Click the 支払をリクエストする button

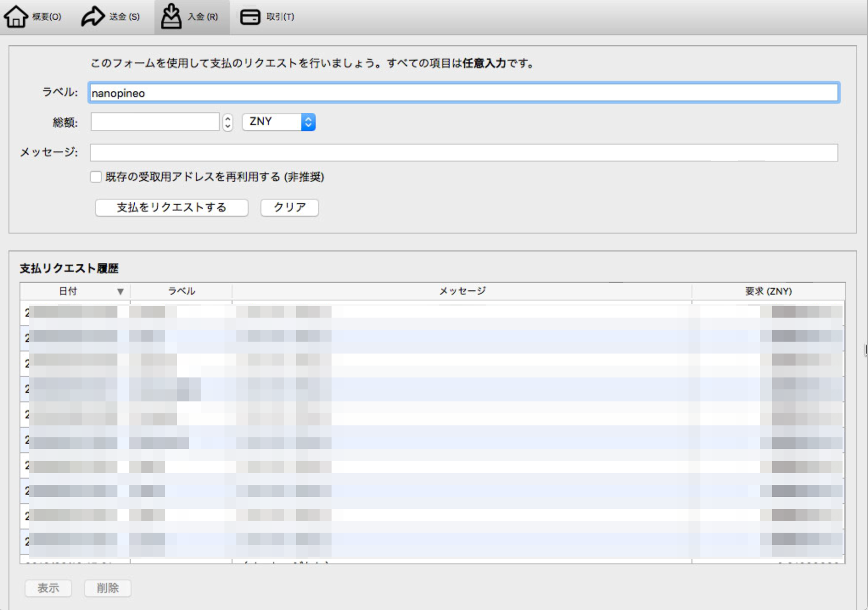click(171, 207)
